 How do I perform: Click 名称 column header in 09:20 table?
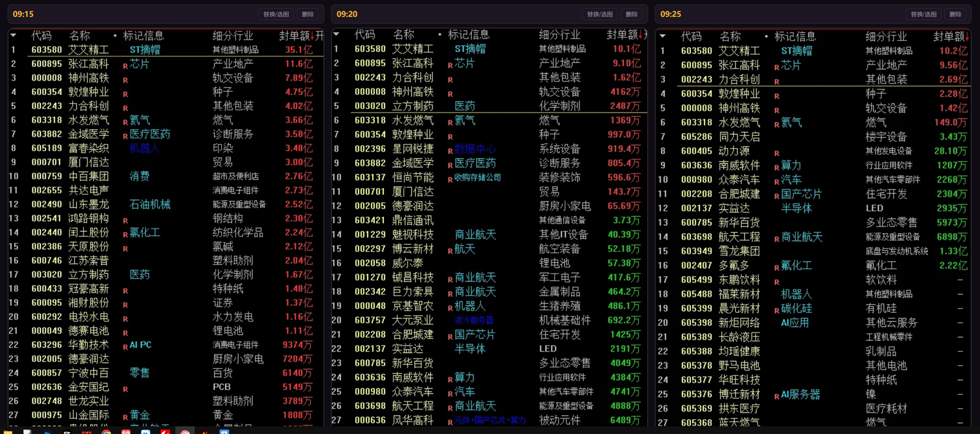click(x=404, y=34)
